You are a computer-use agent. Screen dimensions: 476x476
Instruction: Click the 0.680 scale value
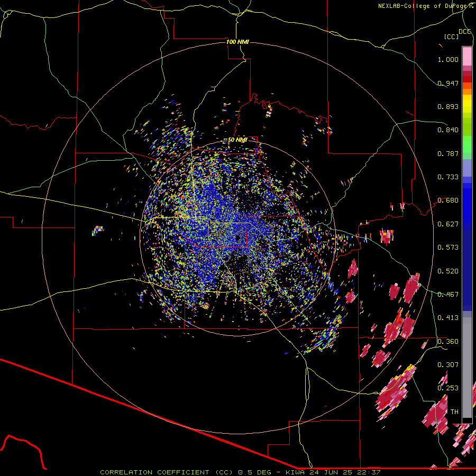tap(448, 200)
